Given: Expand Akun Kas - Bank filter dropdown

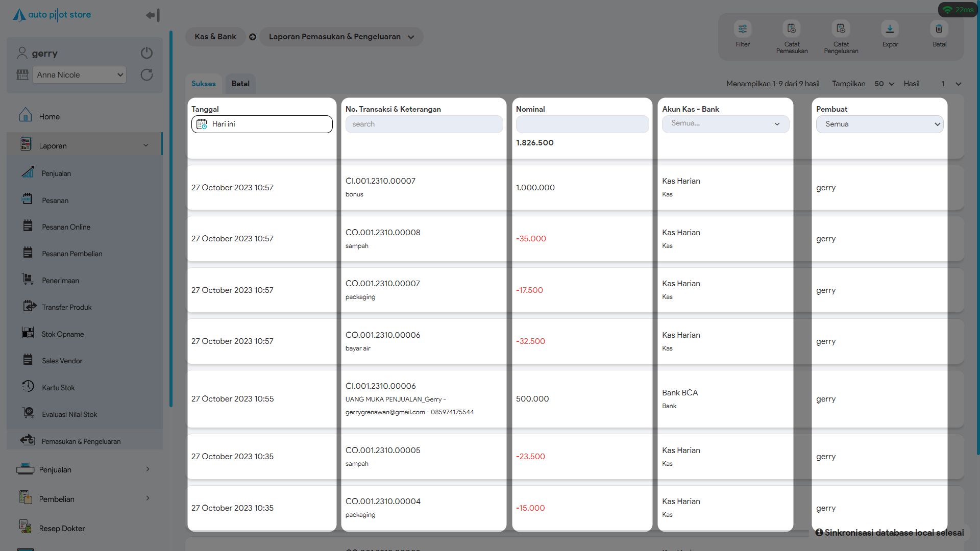Looking at the screenshot, I should coord(725,124).
